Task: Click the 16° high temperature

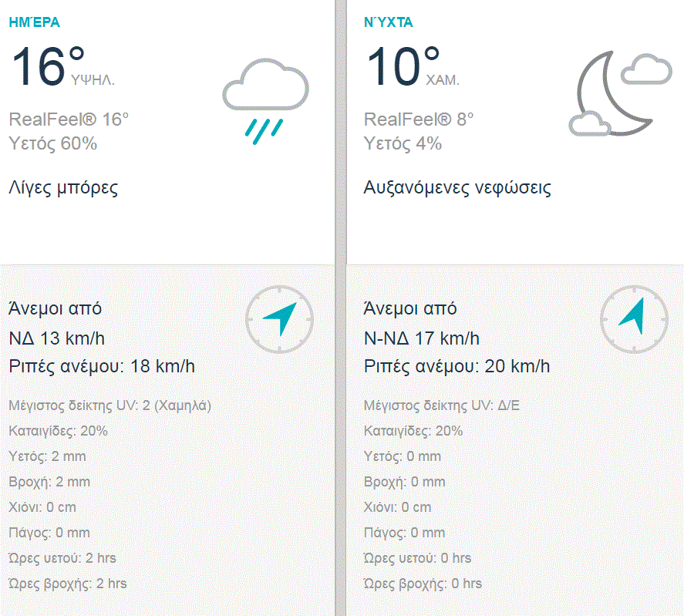Action: [46, 66]
